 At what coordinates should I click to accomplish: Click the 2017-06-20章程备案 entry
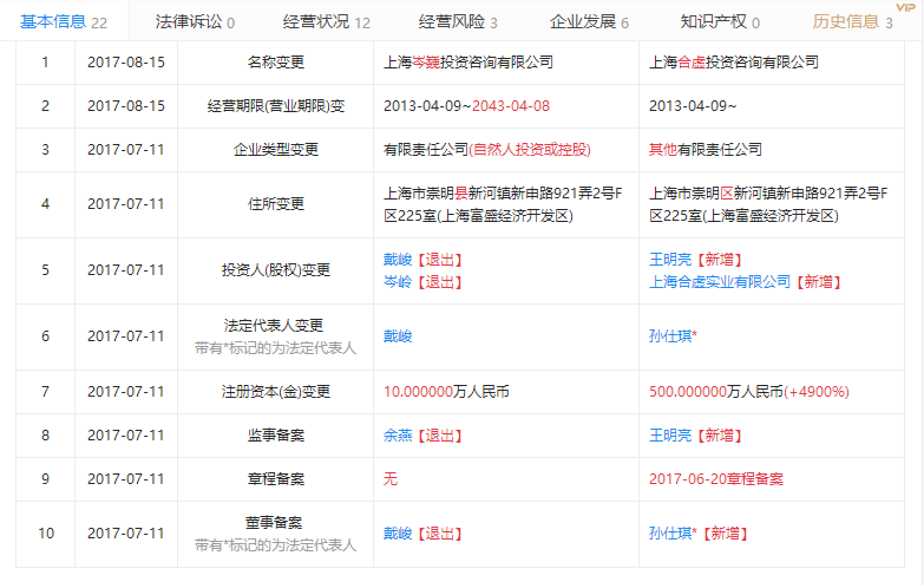point(716,479)
